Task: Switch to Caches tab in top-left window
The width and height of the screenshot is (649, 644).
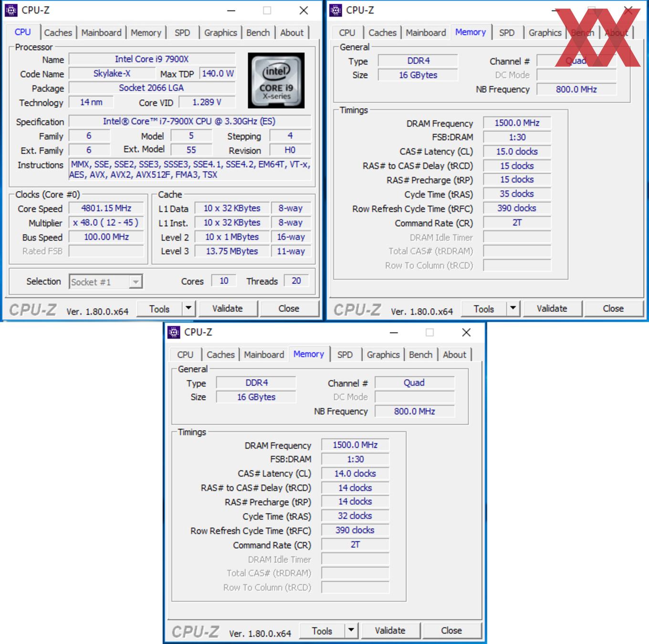Action: pos(58,32)
